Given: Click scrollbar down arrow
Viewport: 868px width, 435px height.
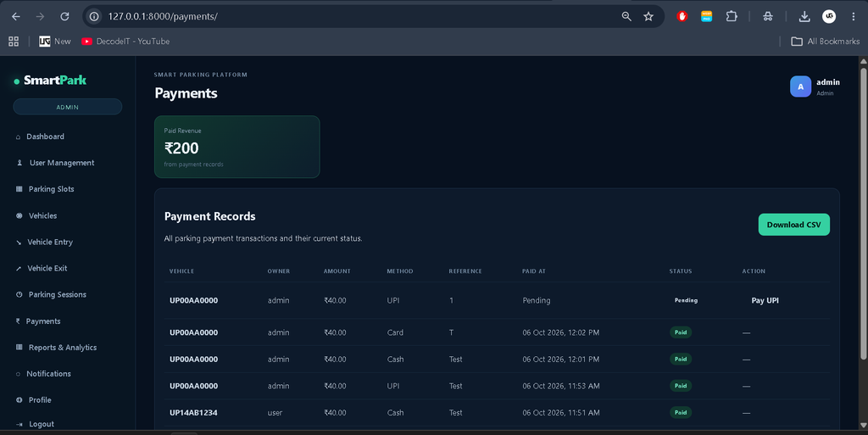Looking at the screenshot, I should 863,425.
